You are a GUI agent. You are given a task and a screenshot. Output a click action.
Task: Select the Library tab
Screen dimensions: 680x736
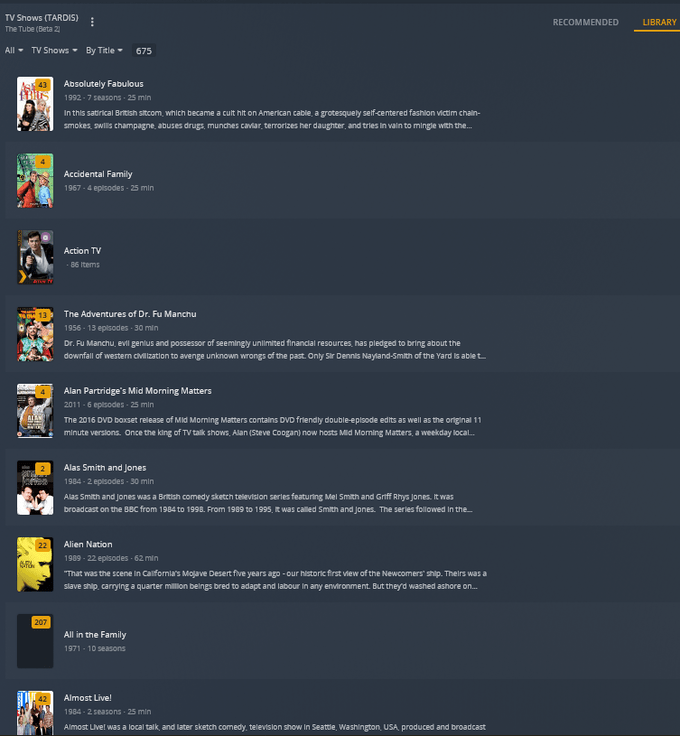pyautogui.click(x=659, y=22)
